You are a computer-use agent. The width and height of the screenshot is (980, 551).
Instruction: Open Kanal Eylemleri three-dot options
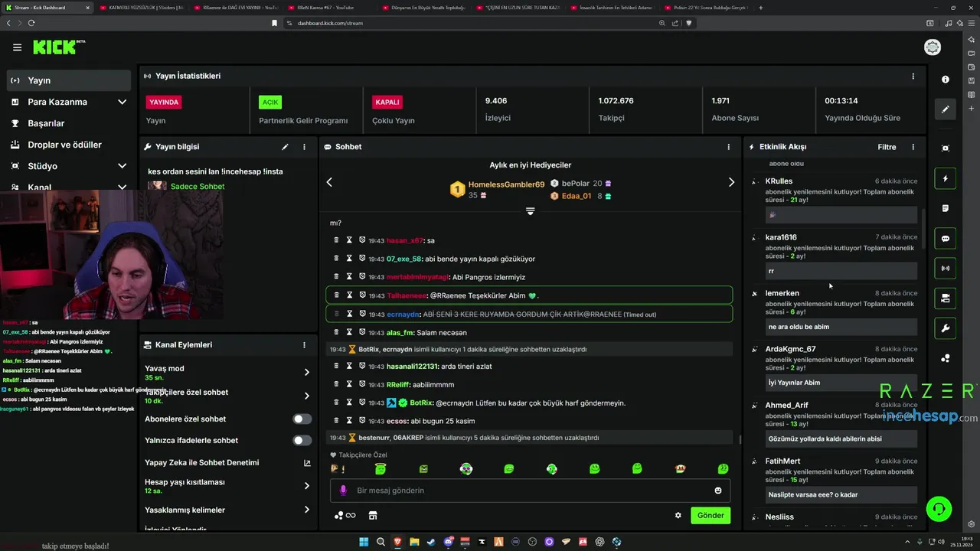pos(304,345)
